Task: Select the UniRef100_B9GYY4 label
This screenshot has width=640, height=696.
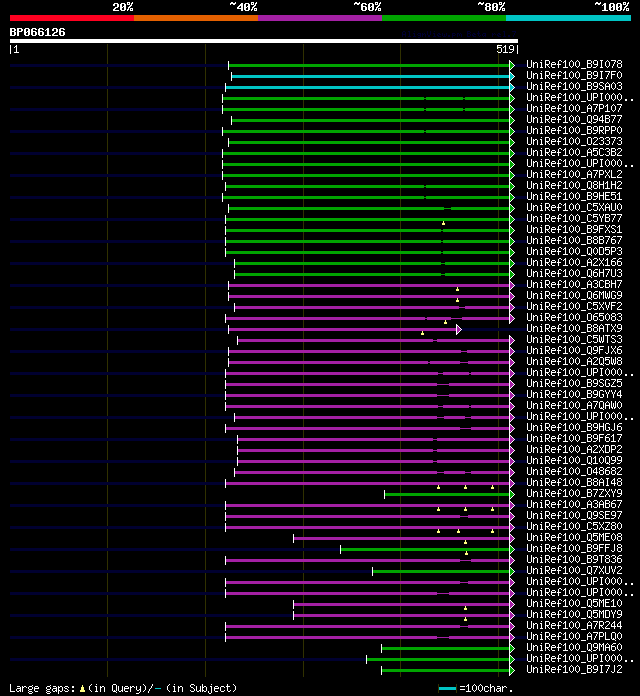Action: coord(574,394)
